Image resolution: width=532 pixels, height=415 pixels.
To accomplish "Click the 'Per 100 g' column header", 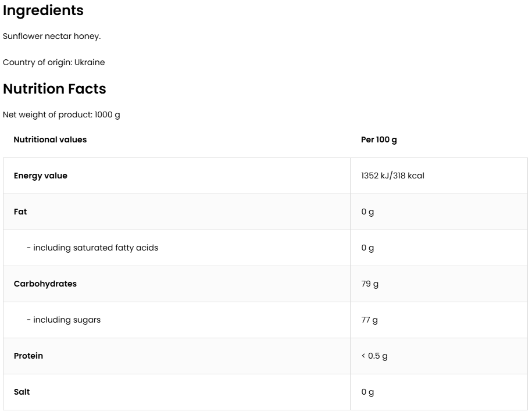I will tap(379, 139).
